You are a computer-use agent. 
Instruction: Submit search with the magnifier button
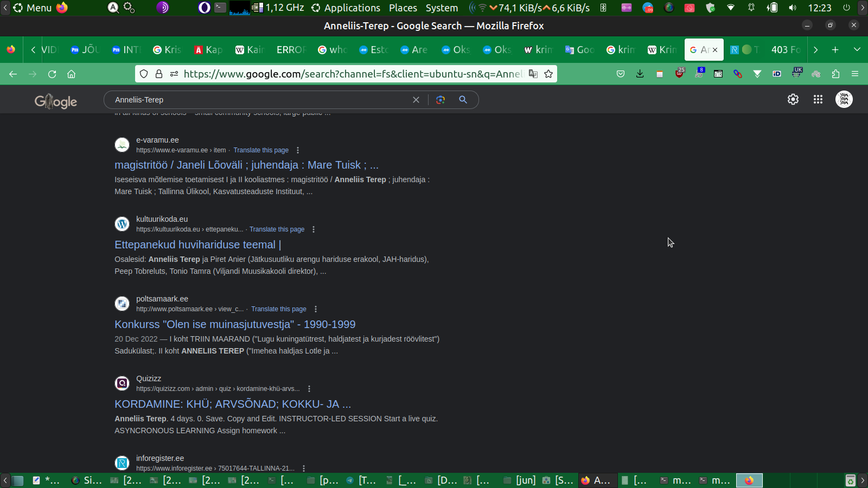click(x=463, y=100)
